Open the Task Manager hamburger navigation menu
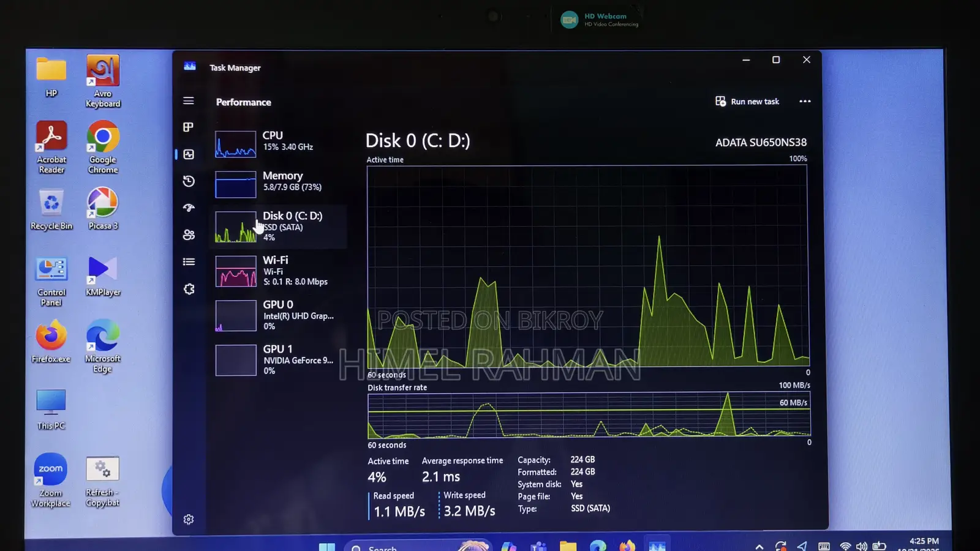This screenshot has height=551, width=980. [189, 100]
